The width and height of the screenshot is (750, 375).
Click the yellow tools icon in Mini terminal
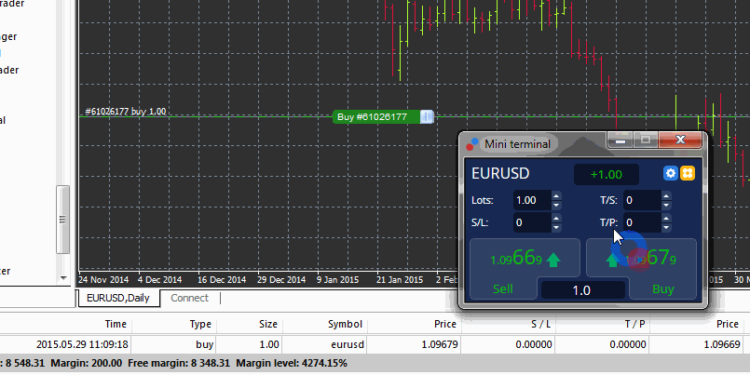click(687, 173)
